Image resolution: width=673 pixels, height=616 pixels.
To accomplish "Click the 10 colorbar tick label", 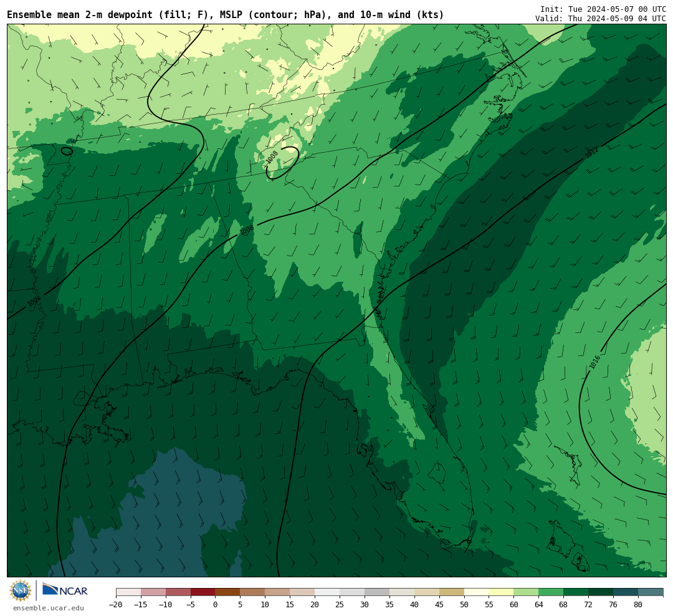I will pos(265,605).
